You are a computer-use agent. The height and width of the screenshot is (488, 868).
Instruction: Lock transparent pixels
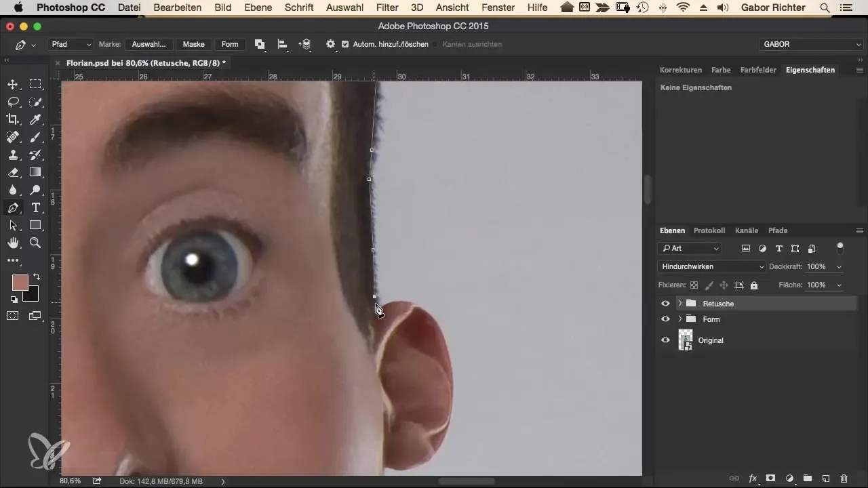tap(694, 285)
